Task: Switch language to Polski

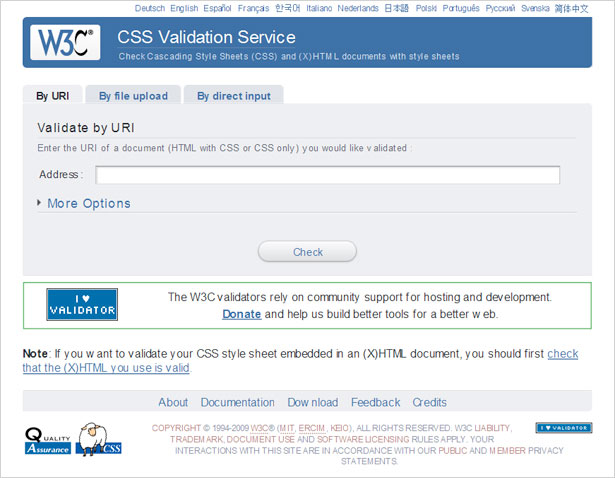Action: point(426,8)
